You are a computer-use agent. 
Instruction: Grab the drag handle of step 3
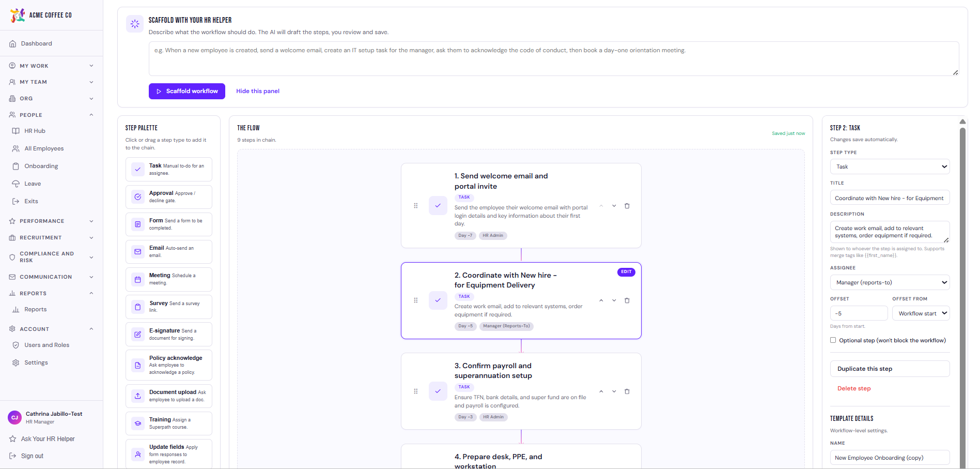[x=416, y=391]
